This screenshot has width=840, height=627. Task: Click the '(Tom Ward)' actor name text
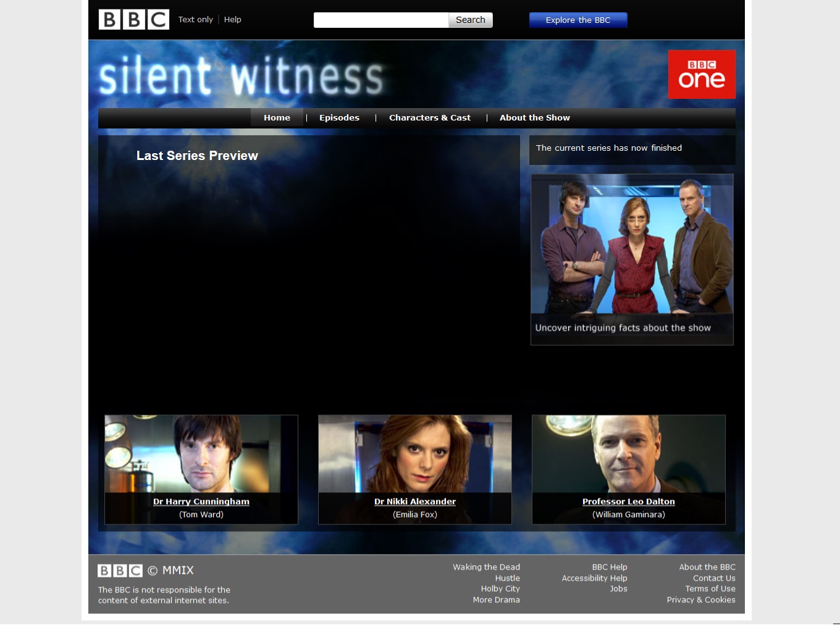(201, 515)
